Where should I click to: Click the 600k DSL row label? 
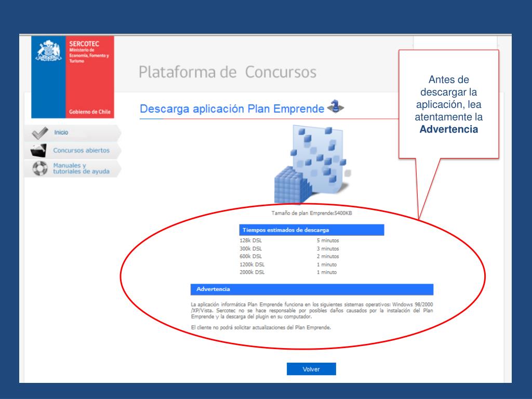(x=251, y=257)
